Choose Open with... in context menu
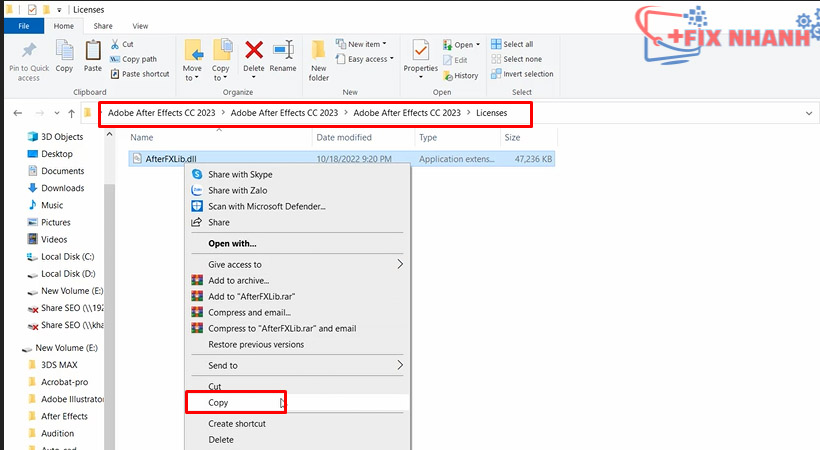 pos(298,243)
